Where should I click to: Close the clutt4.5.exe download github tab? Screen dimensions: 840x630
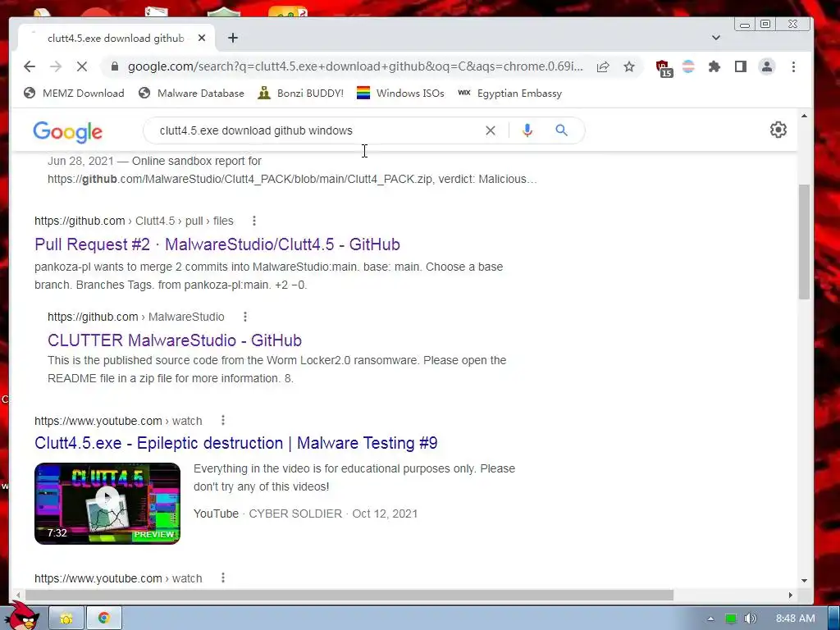(202, 38)
